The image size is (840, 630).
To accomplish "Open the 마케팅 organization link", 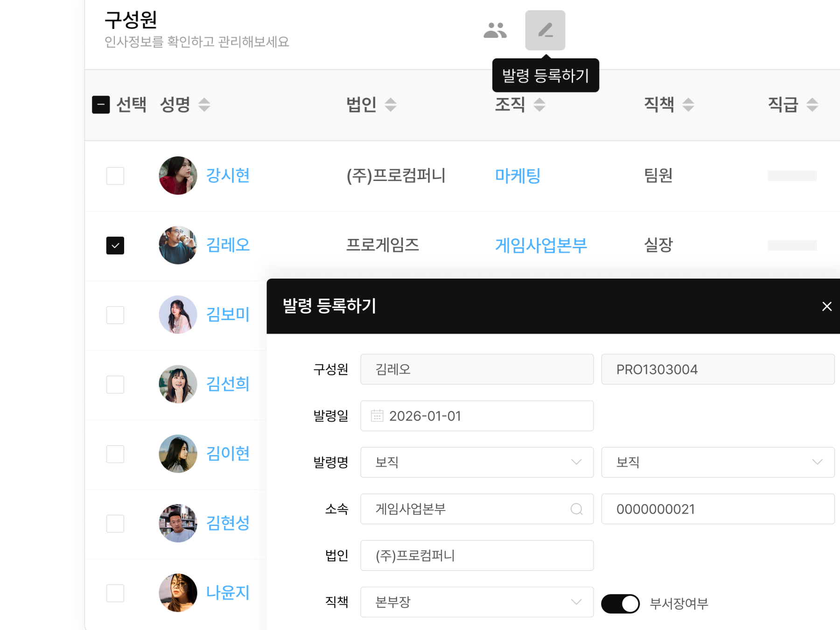I will (x=518, y=176).
